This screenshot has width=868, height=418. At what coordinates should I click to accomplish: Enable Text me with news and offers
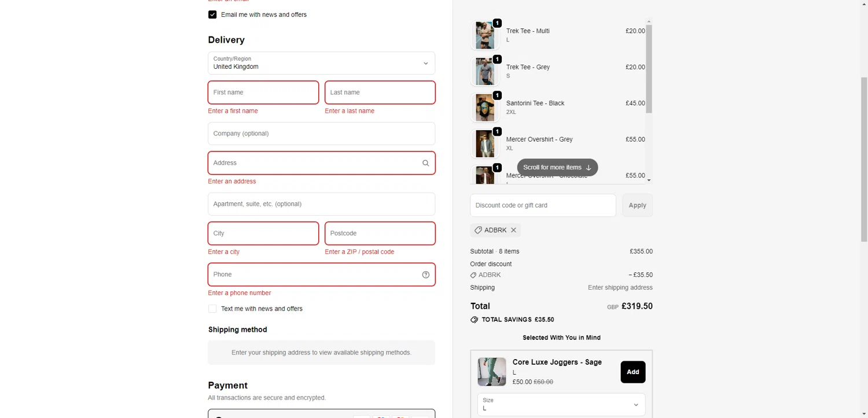click(212, 309)
